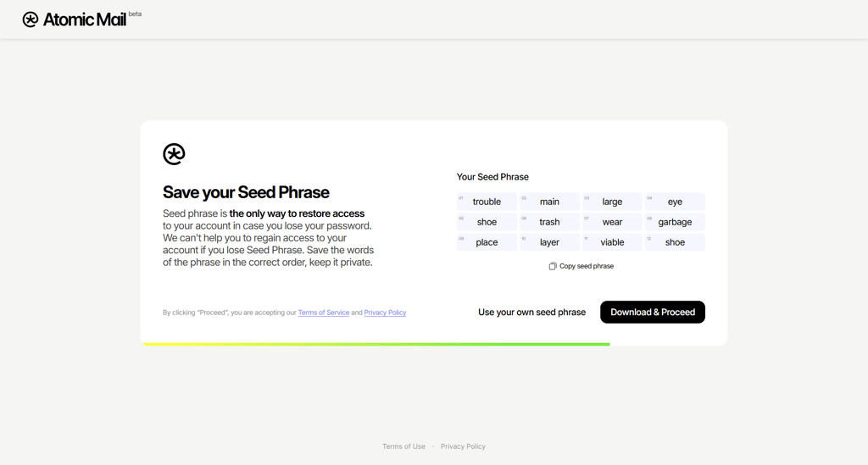
Task: Click the Atomic Mail logo in header
Action: point(75,19)
